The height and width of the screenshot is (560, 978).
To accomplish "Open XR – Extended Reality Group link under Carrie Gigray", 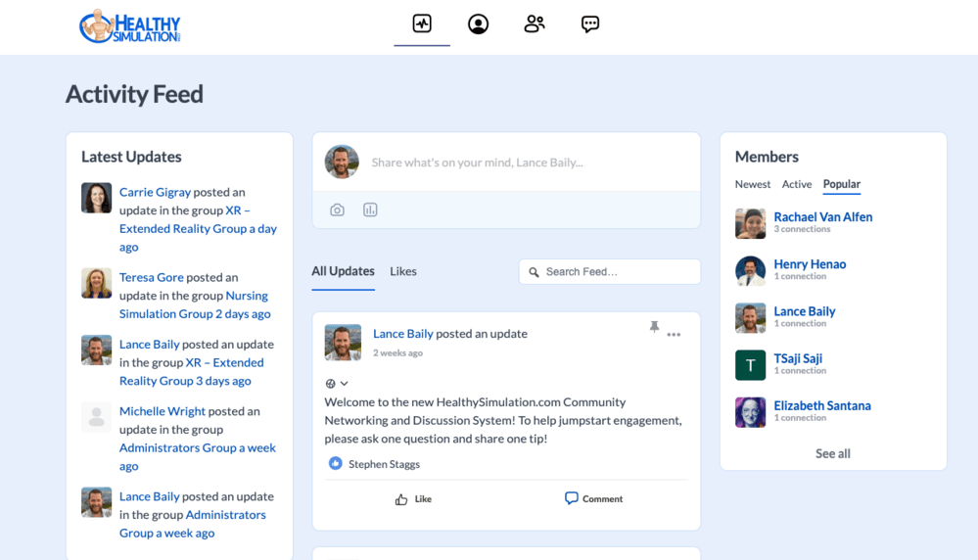I will pyautogui.click(x=184, y=219).
